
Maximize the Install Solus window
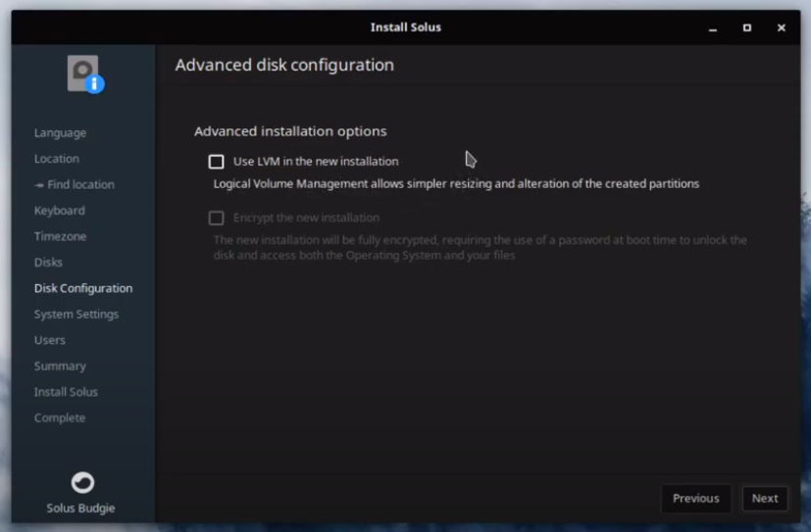pos(747,27)
